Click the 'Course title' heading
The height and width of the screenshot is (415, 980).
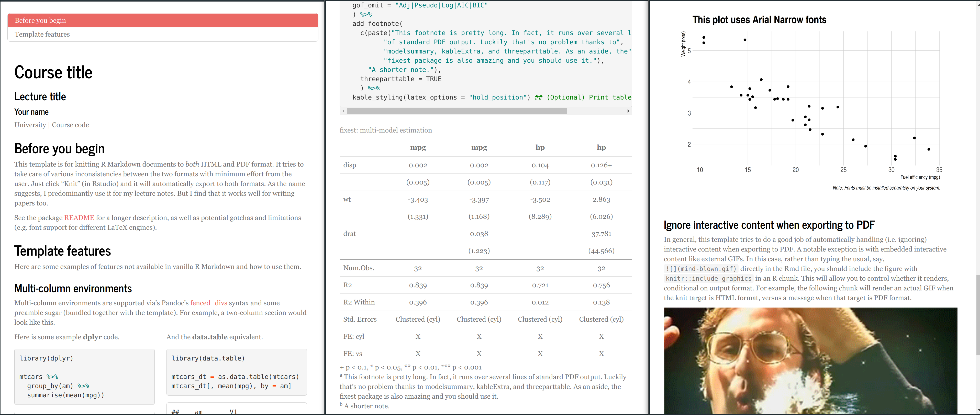53,72
